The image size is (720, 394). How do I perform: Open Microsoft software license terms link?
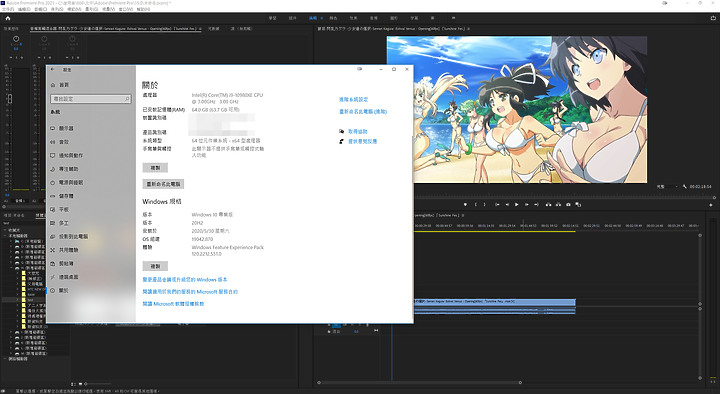click(173, 304)
